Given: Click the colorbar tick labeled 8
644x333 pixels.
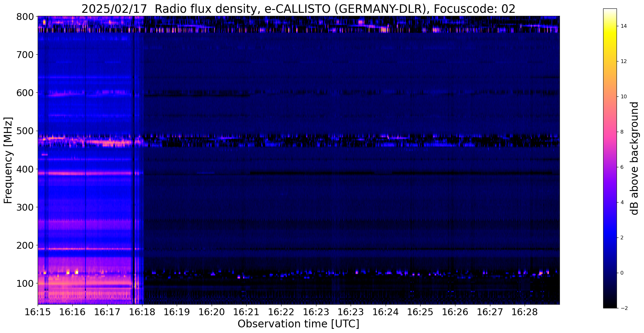Looking at the screenshot, I should pyautogui.click(x=622, y=132).
